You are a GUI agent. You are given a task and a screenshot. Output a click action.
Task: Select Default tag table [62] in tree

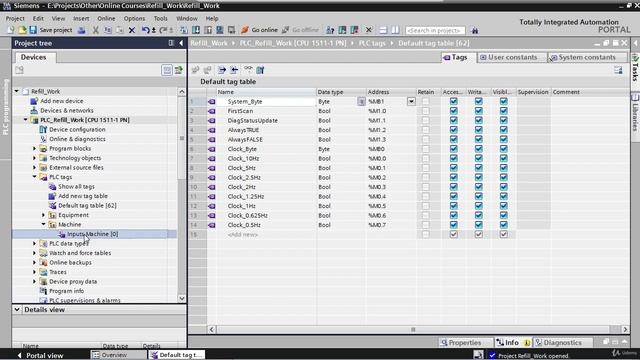click(x=87, y=205)
